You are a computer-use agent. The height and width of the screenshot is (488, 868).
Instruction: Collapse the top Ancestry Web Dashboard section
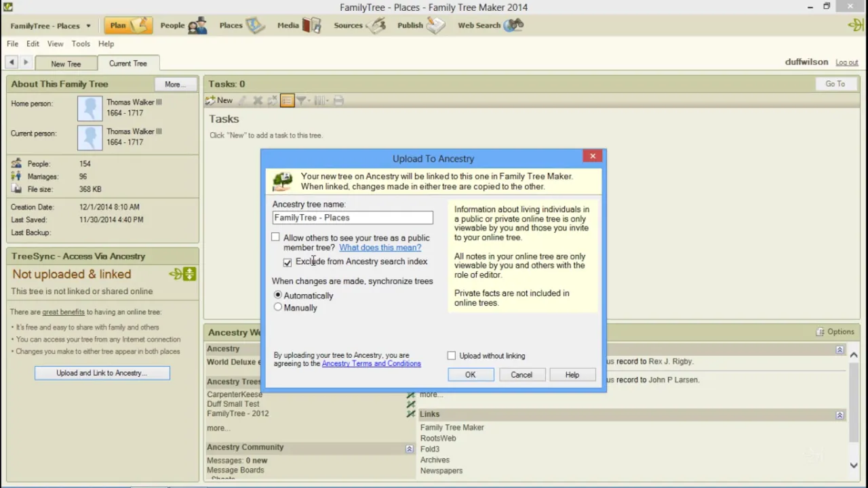tap(840, 350)
